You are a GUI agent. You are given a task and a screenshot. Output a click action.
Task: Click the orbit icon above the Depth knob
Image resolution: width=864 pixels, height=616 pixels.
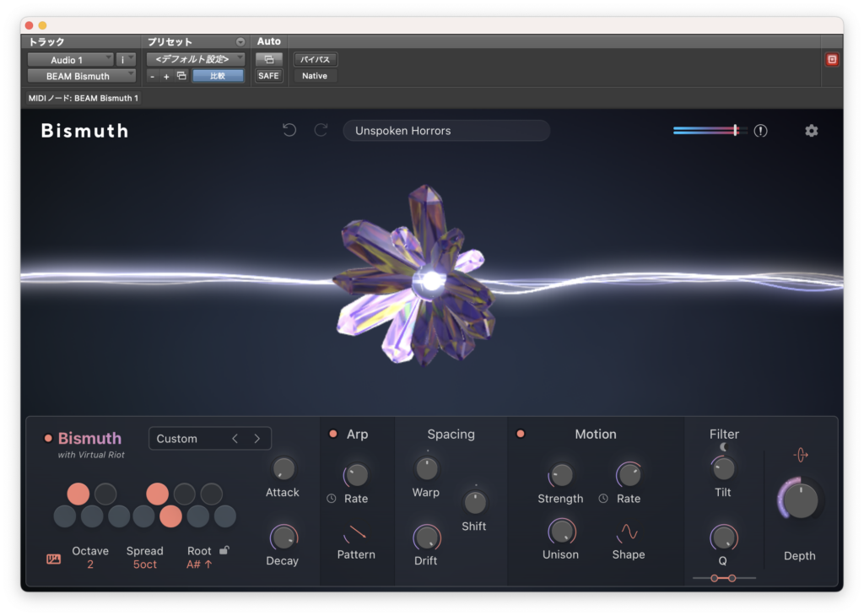click(x=801, y=455)
